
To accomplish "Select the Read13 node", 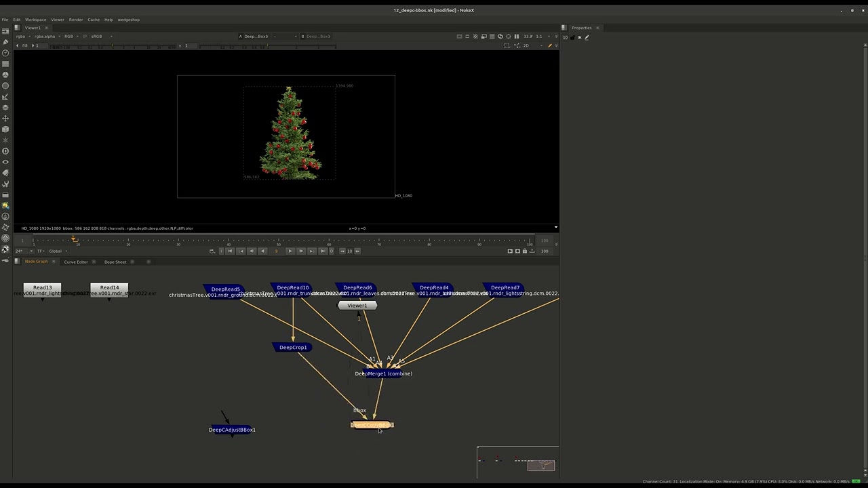I will pyautogui.click(x=42, y=288).
